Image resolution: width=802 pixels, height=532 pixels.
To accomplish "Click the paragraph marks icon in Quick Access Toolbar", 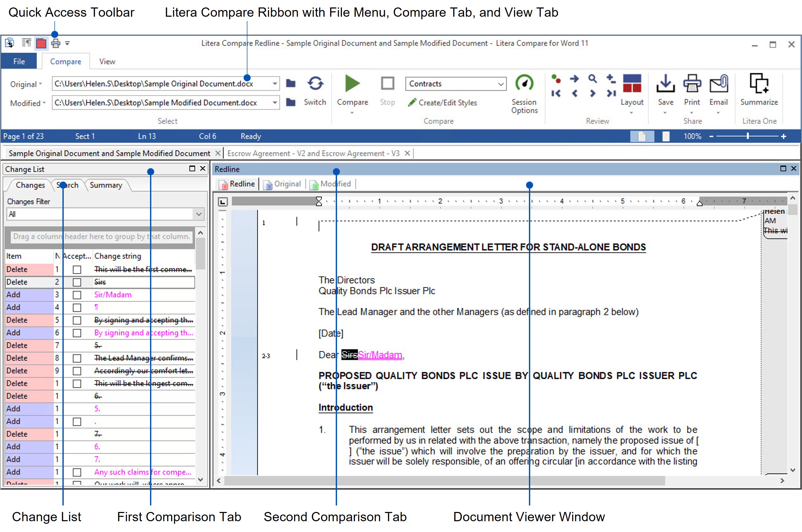I will [x=26, y=43].
